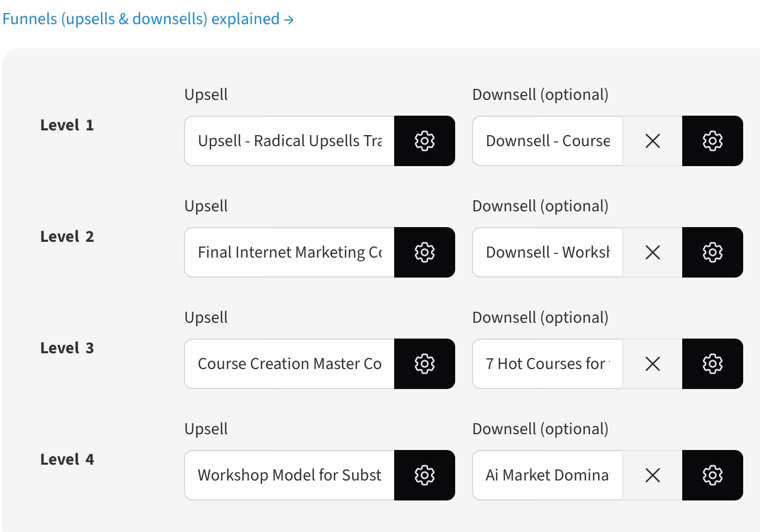The height and width of the screenshot is (532, 760).
Task: Click gear icon beside Course Creation Master upsell
Action: point(424,364)
